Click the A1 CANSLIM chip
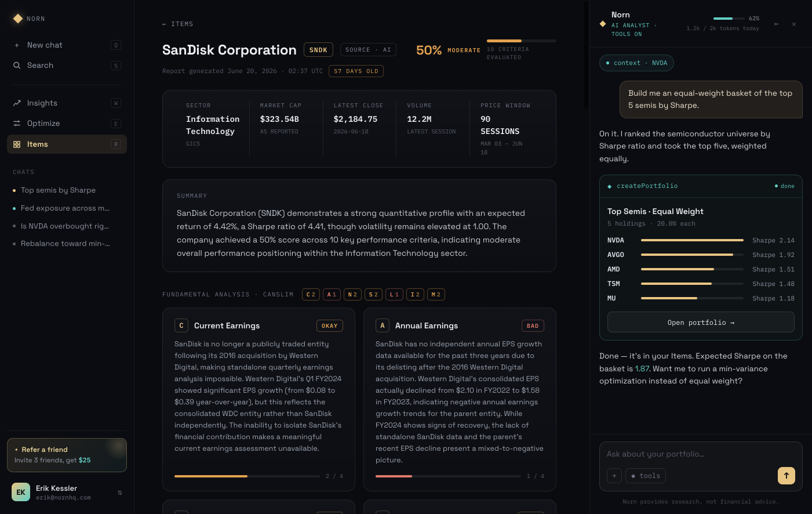This screenshot has width=812, height=514. click(332, 295)
